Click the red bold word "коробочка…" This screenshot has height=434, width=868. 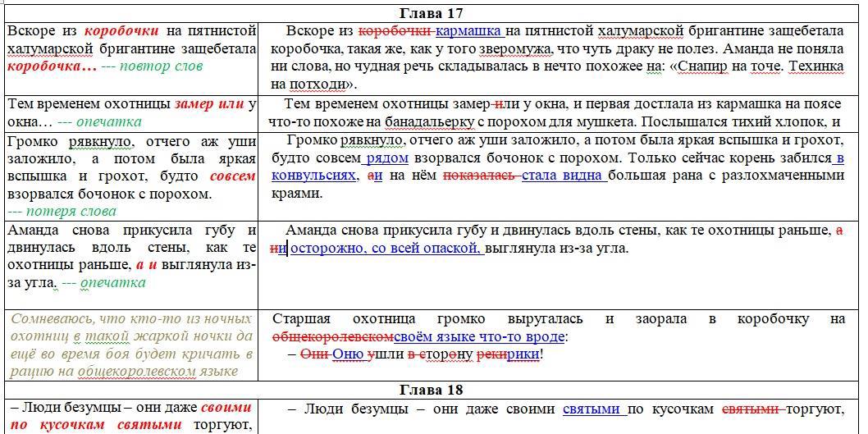pos(52,66)
